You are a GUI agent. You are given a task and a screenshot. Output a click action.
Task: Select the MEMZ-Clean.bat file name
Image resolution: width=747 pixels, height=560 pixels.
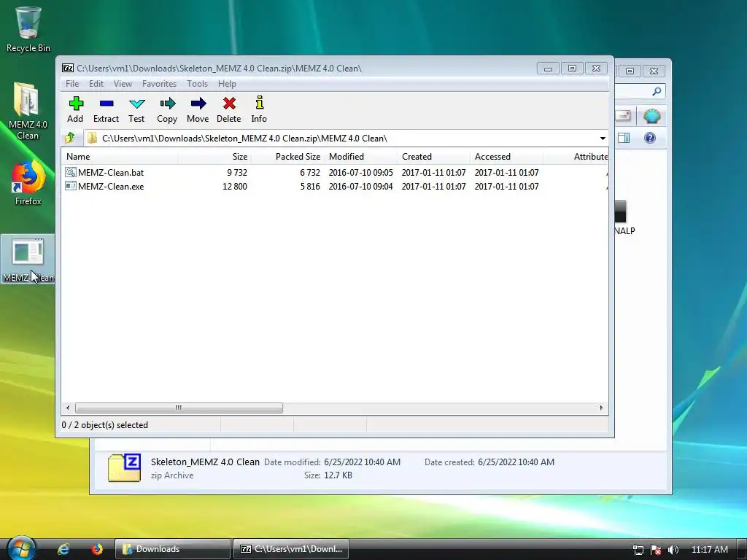(111, 172)
